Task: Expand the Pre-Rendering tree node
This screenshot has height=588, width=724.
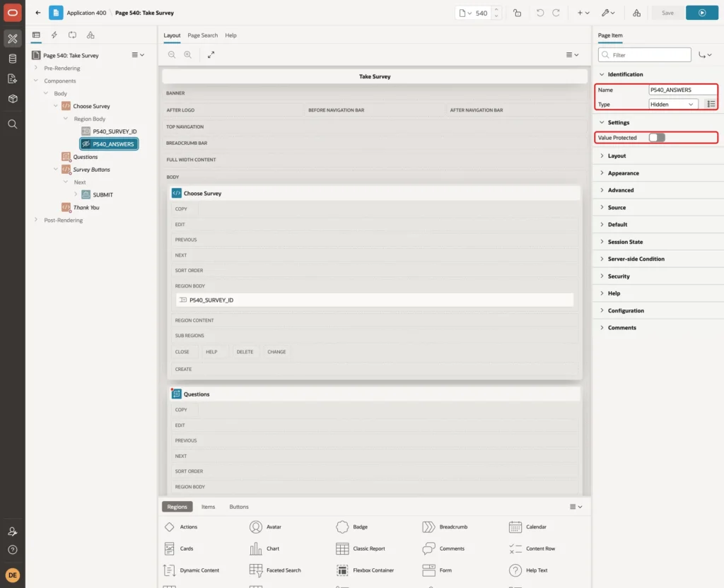Action: point(36,68)
